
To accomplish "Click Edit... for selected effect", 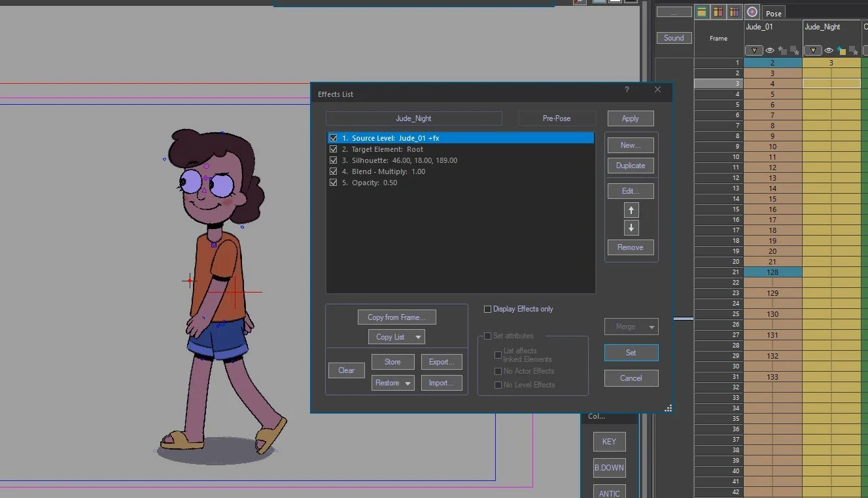I will coord(631,191).
